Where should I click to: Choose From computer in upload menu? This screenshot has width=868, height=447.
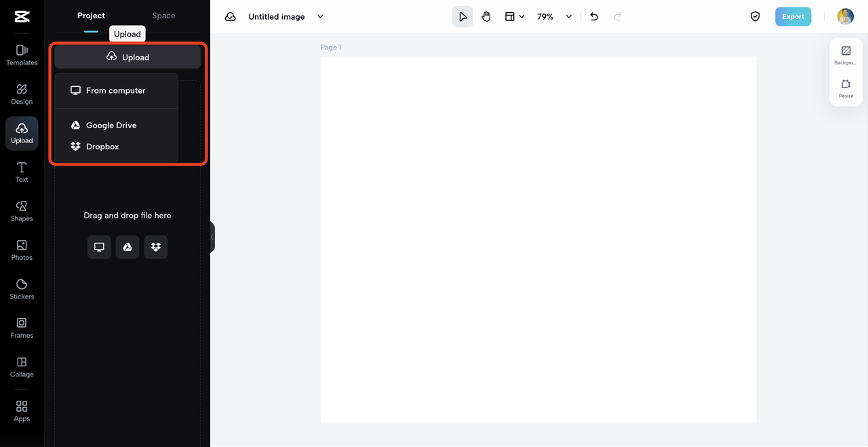116,90
